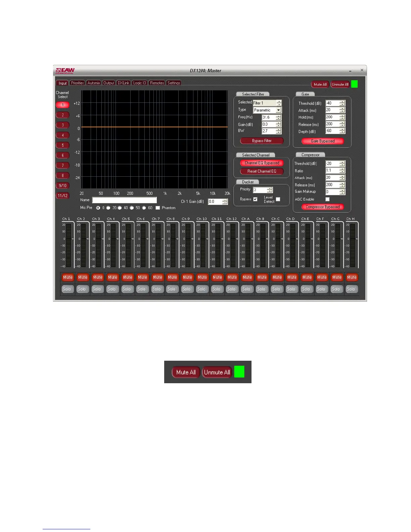Step the Freq (Hz) spinner

[x=278, y=118]
